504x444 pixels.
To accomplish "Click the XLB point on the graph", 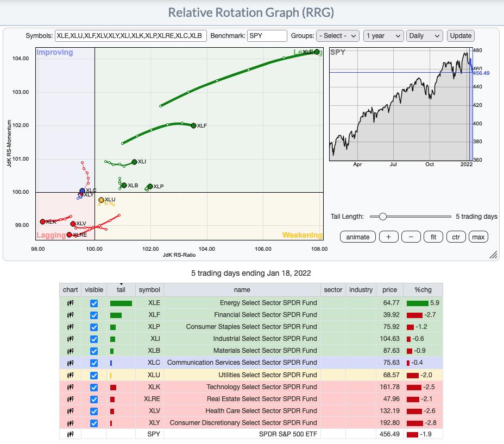I will (x=124, y=186).
